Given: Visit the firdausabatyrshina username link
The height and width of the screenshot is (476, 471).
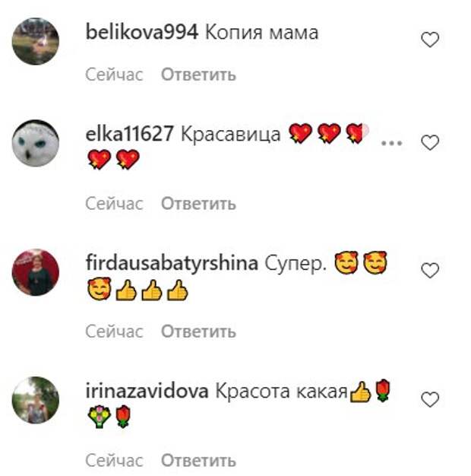Looking at the screenshot, I should pyautogui.click(x=172, y=263).
